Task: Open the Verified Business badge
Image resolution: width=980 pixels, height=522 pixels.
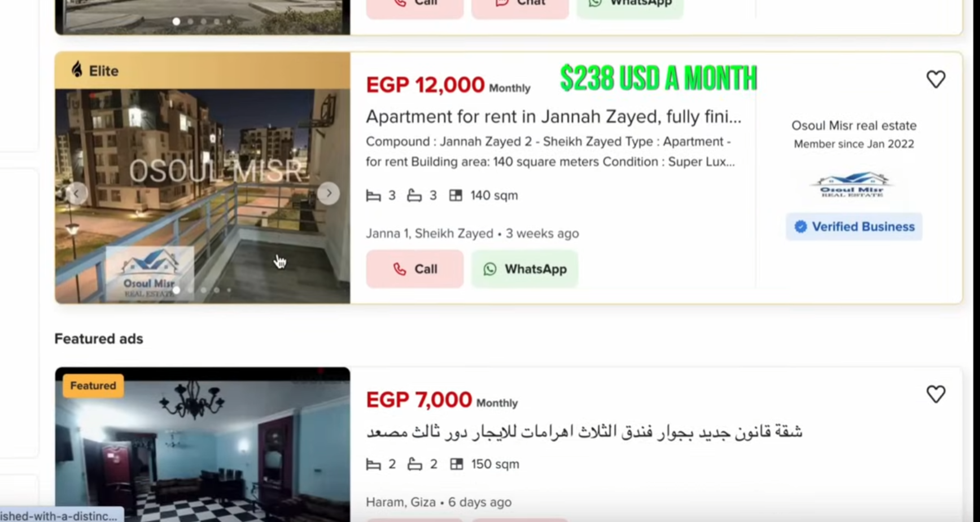Action: pyautogui.click(x=854, y=226)
